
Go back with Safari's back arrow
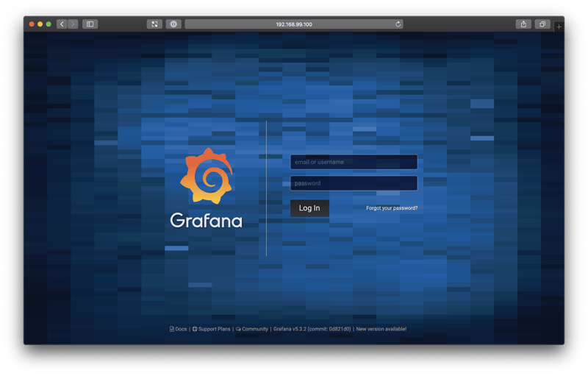[62, 24]
